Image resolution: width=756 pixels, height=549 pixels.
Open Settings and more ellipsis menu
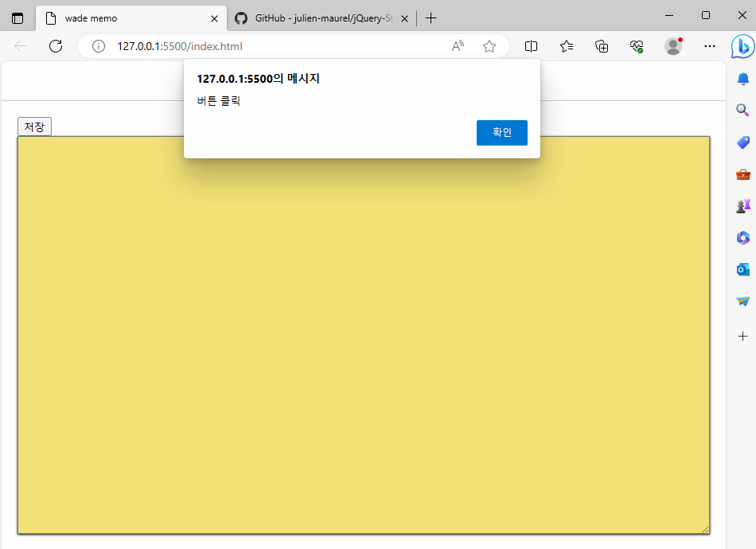(710, 46)
